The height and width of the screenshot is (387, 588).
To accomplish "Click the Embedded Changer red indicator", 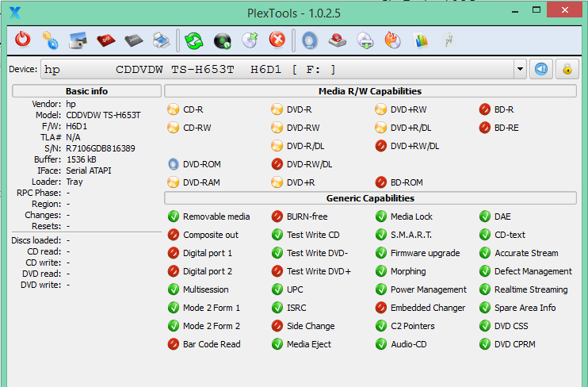I will pyautogui.click(x=381, y=308).
